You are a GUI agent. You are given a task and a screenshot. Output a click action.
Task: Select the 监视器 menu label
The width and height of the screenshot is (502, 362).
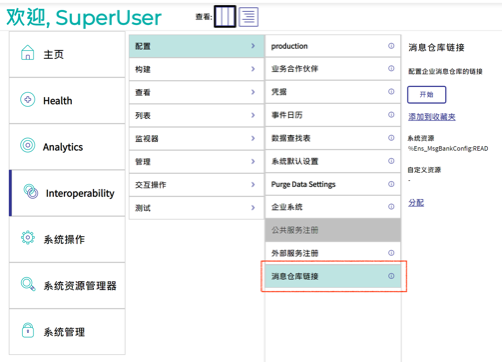pyautogui.click(x=147, y=139)
